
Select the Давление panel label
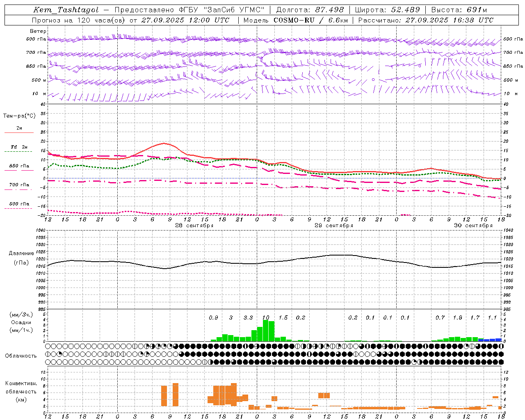(21, 253)
